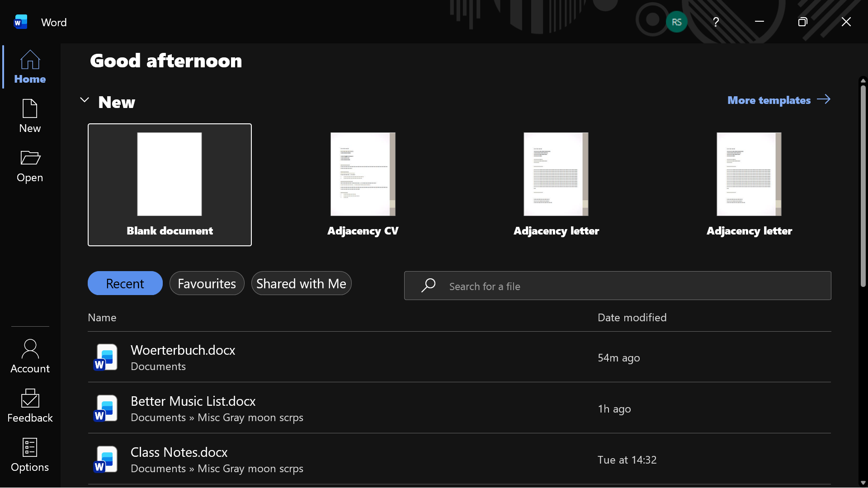Screen dimensions: 868x488
Task: Create a Blank document
Action: tap(170, 185)
